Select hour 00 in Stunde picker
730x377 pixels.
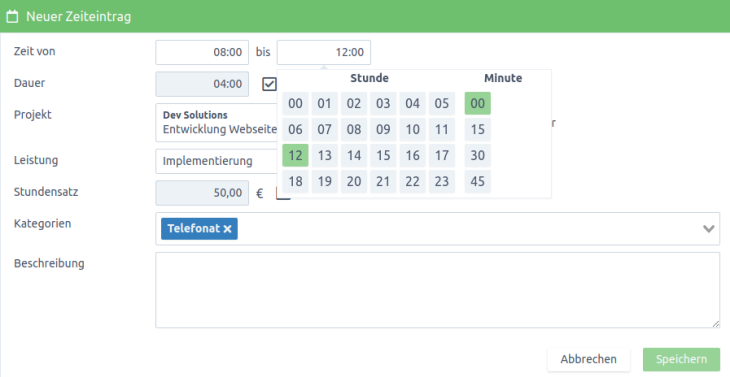point(295,103)
